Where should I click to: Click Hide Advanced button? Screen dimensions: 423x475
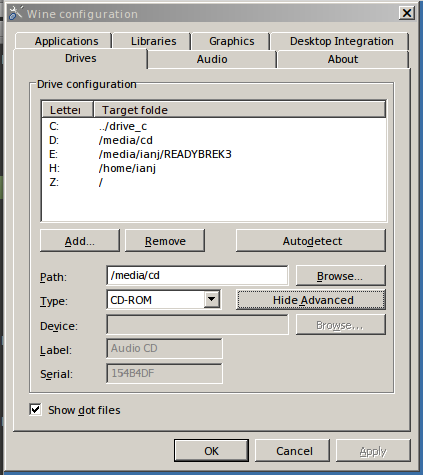tap(311, 300)
